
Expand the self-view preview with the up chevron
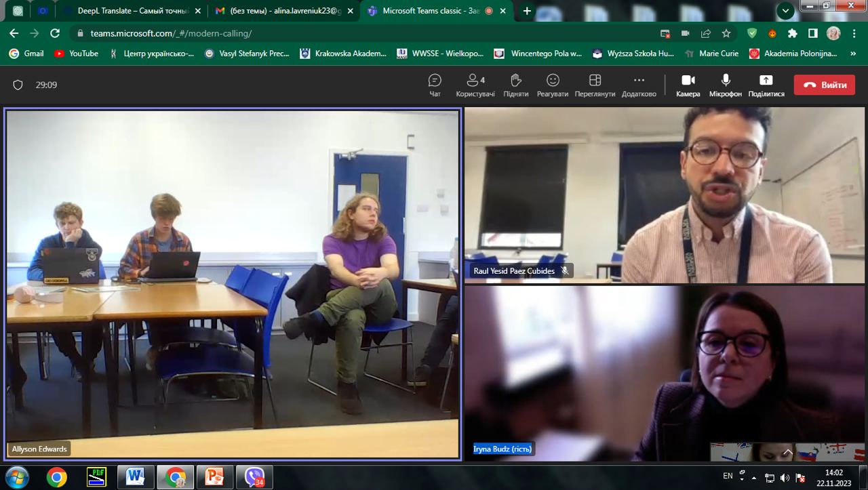point(787,452)
